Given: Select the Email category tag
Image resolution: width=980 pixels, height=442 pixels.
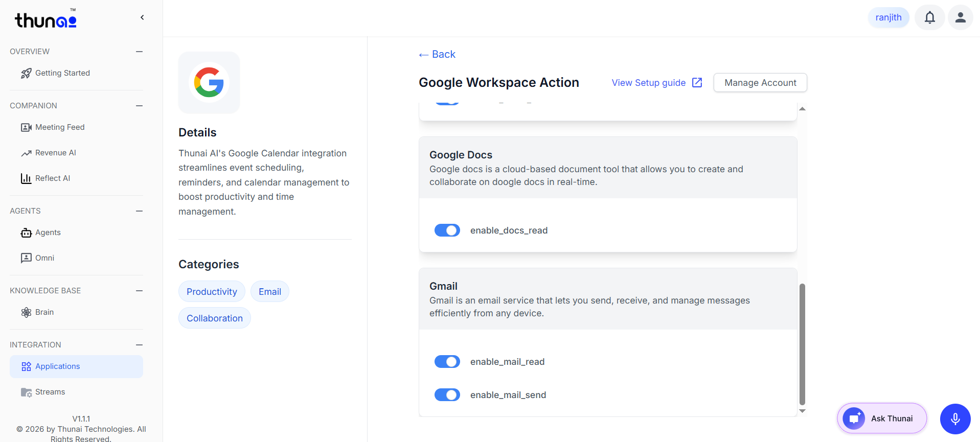Looking at the screenshot, I should [x=270, y=292].
